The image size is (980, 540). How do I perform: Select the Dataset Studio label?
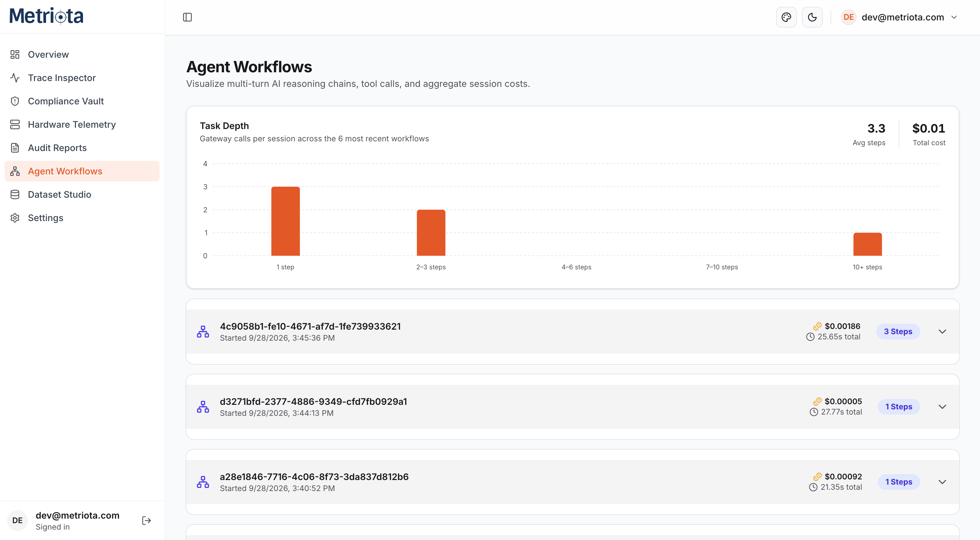[x=59, y=194]
